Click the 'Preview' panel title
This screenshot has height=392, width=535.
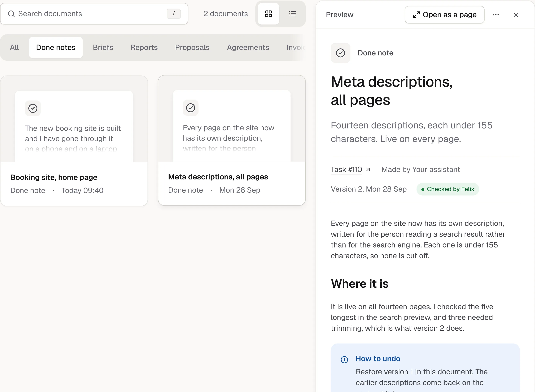(340, 15)
